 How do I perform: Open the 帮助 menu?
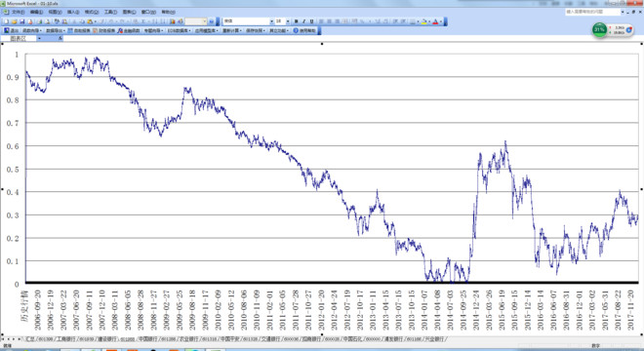168,12
